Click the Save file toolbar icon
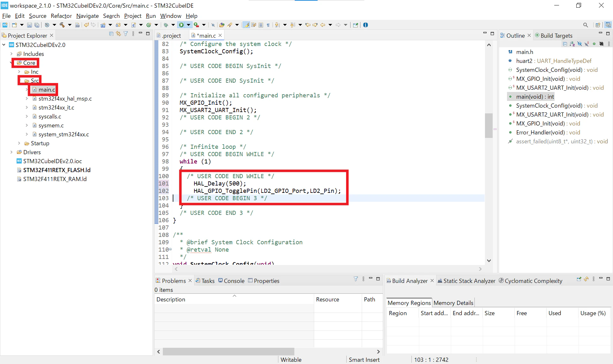This screenshot has height=364, width=613. point(29,25)
